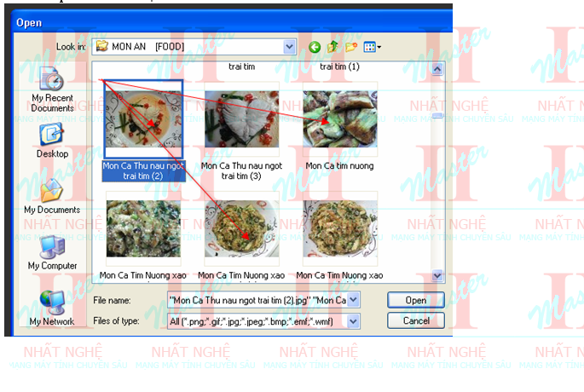Click the Open button
Image resolution: width=584 pixels, height=392 pixels.
[x=415, y=300]
